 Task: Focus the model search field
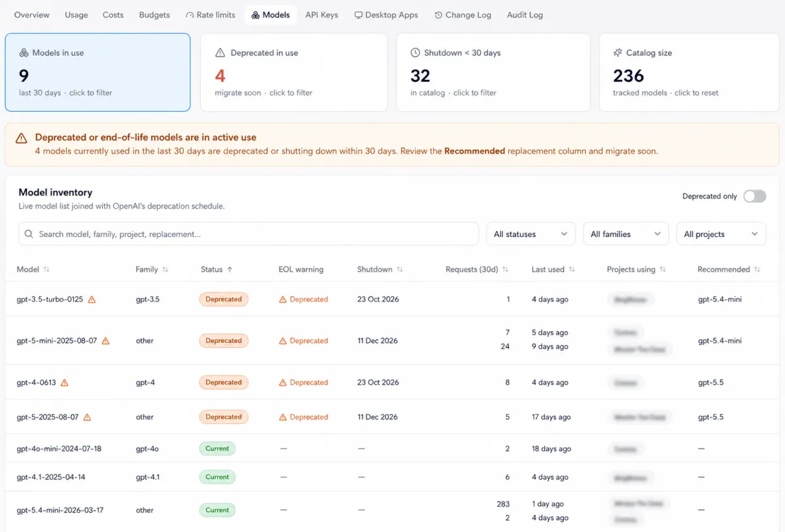pyautogui.click(x=249, y=234)
